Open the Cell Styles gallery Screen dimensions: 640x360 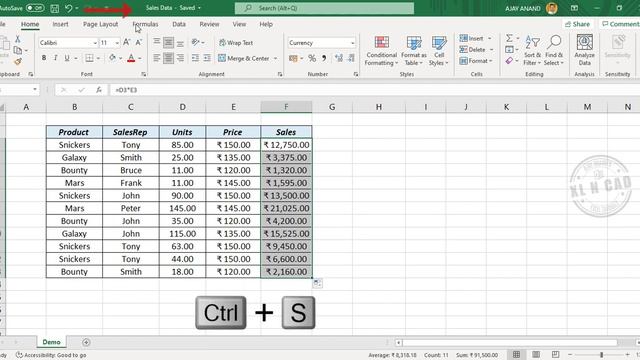click(439, 51)
